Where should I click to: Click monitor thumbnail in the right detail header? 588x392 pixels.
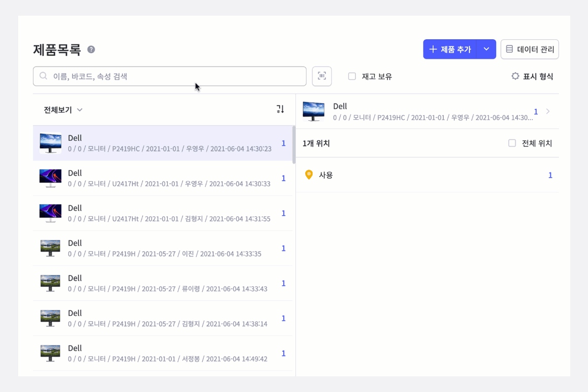pos(314,111)
